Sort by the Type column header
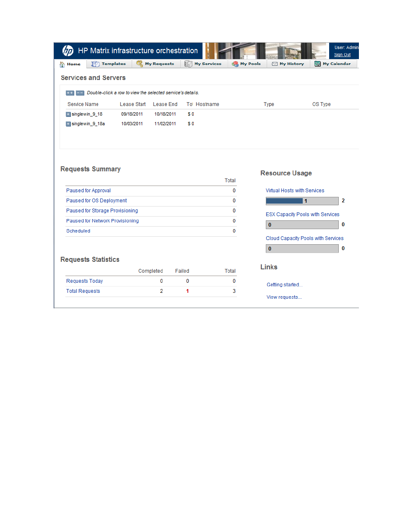The image size is (400, 532). pos(269,104)
